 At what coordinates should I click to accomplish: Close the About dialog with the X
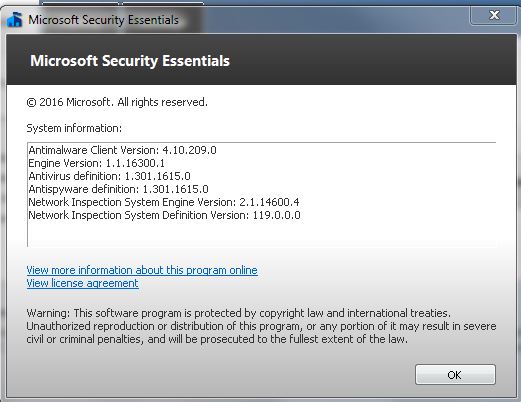[493, 15]
